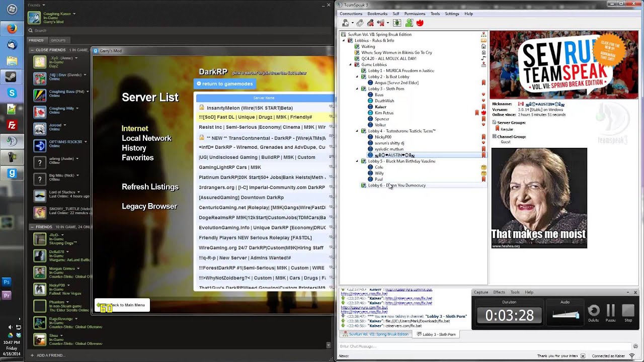Open TeamSpeak Bookmarks menu
The width and height of the screenshot is (644, 362).
[377, 14]
